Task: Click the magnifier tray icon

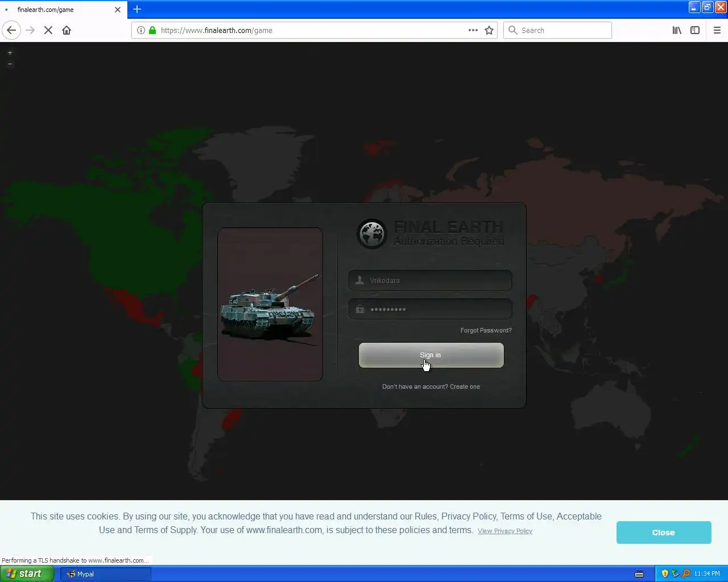Action: click(686, 573)
